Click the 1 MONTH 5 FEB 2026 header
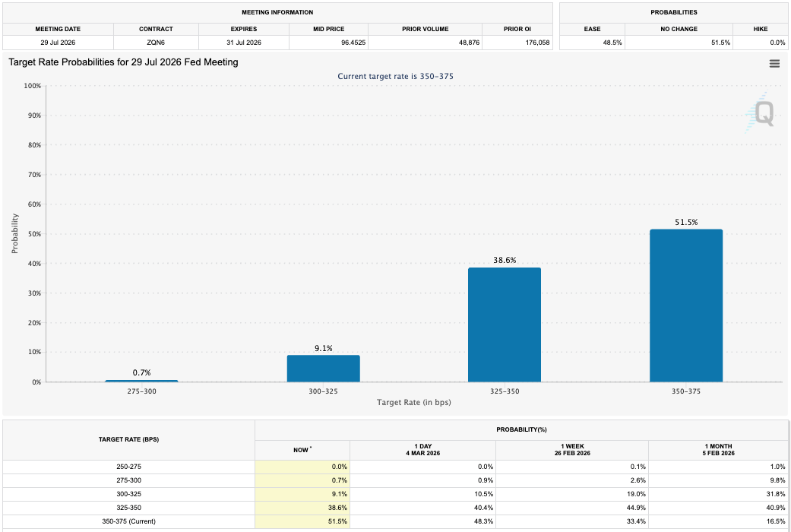The width and height of the screenshot is (791, 532). click(x=718, y=449)
